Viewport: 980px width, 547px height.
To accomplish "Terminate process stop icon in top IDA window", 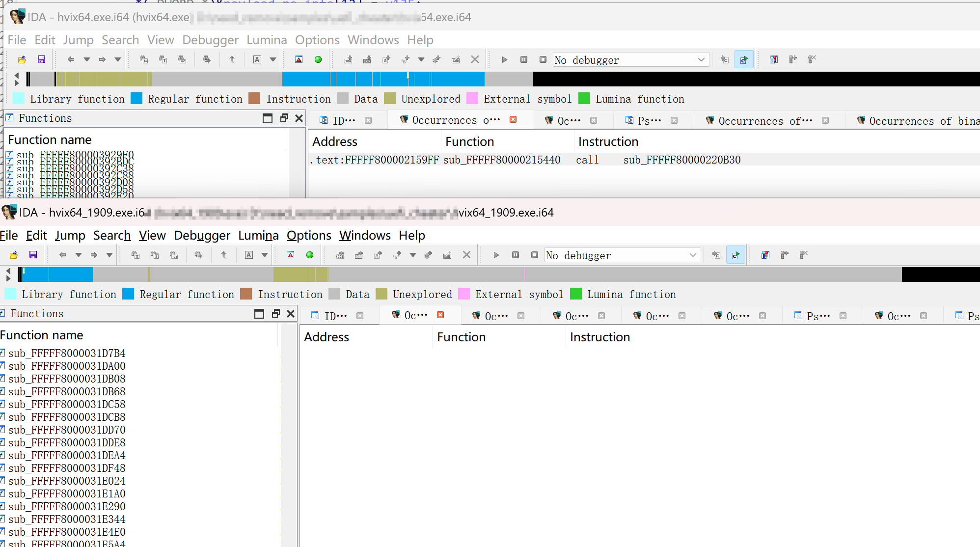I will pos(543,59).
